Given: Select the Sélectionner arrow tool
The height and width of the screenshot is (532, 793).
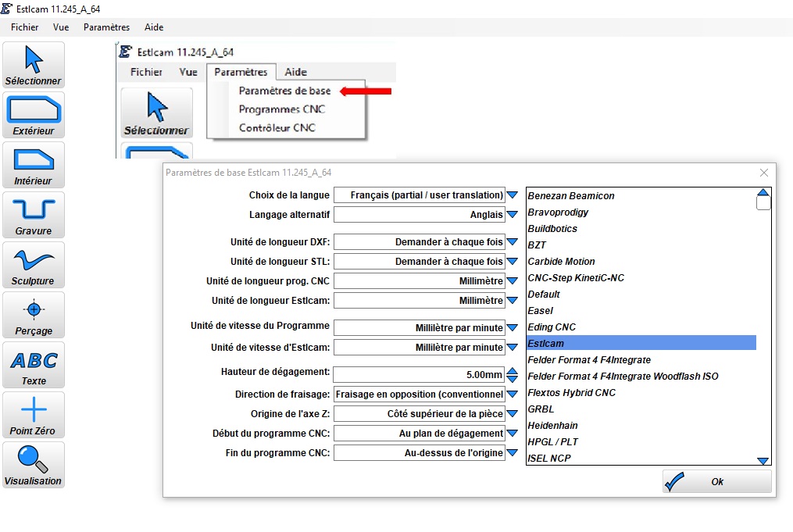Looking at the screenshot, I should coord(33,65).
